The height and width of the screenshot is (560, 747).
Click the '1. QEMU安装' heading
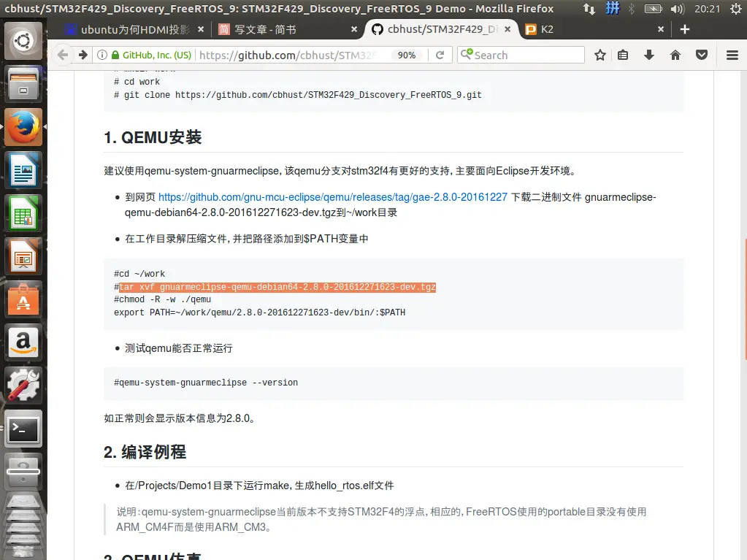153,137
